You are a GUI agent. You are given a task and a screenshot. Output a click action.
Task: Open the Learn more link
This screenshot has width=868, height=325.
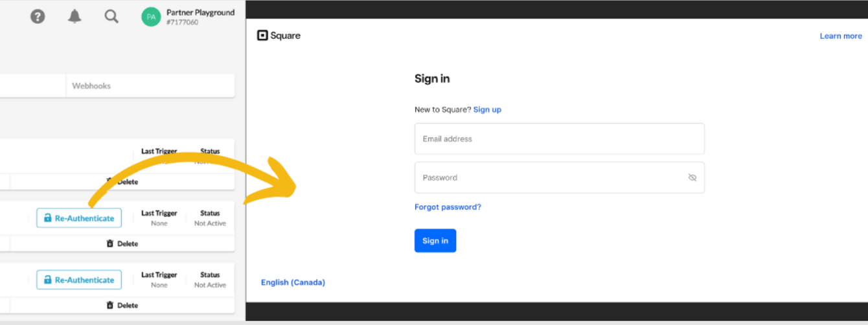841,36
